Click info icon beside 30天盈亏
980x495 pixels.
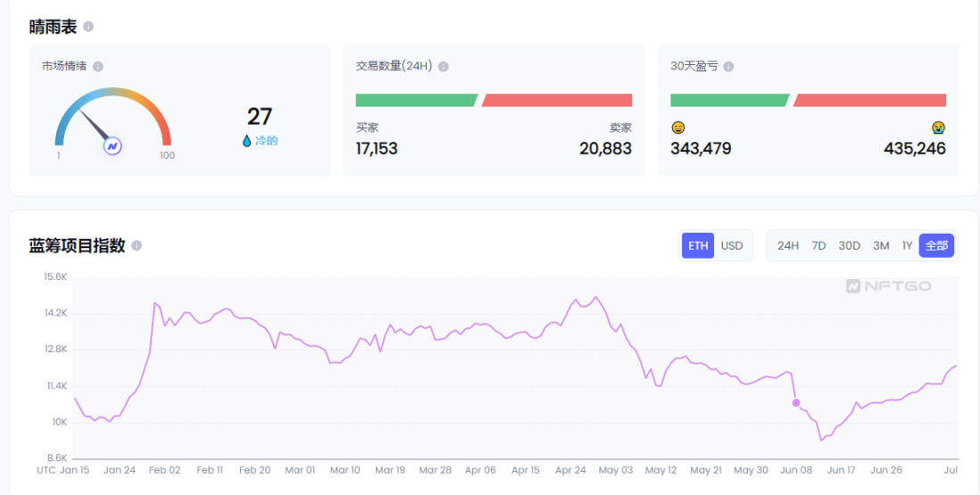729,66
